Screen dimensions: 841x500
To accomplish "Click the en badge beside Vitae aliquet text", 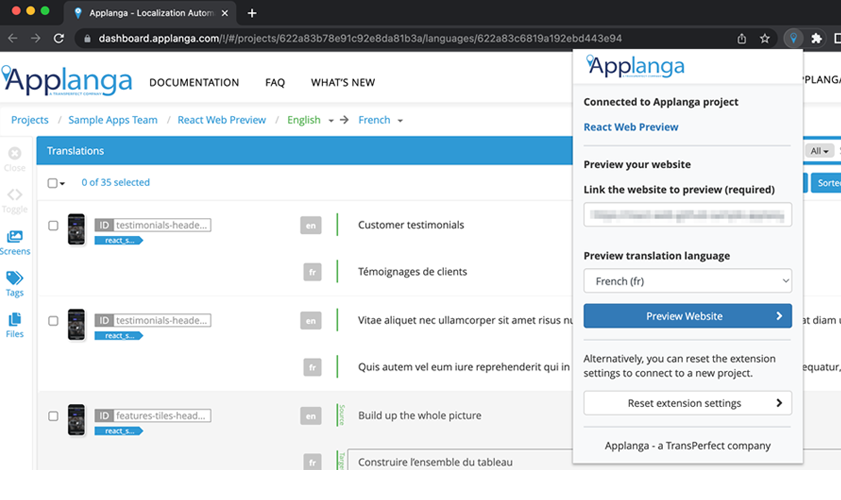I will click(311, 321).
